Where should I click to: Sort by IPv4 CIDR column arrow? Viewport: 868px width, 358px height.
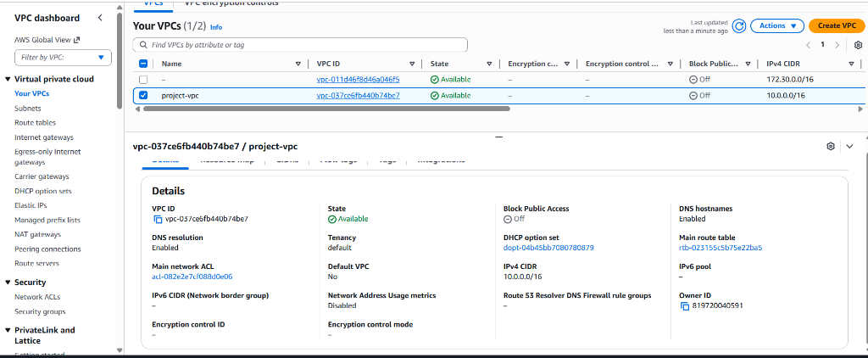pos(851,64)
